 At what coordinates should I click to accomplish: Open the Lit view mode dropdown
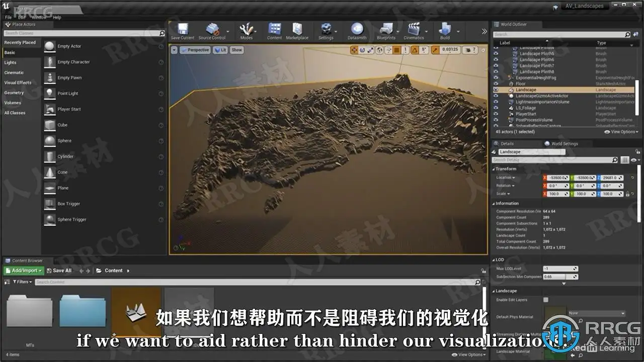pyautogui.click(x=220, y=50)
